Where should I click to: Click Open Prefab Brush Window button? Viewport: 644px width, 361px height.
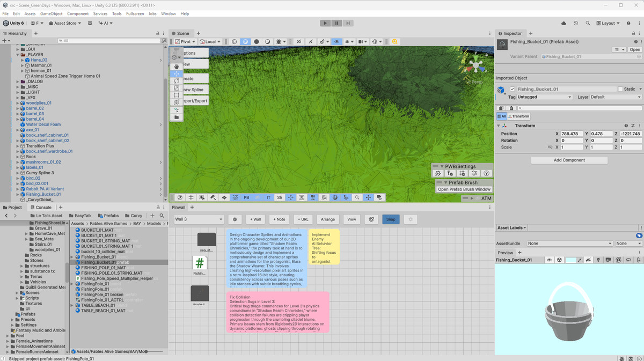point(464,189)
